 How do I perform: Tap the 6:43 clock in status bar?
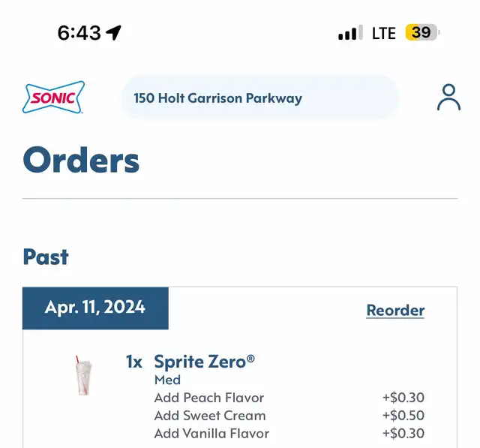tap(79, 33)
